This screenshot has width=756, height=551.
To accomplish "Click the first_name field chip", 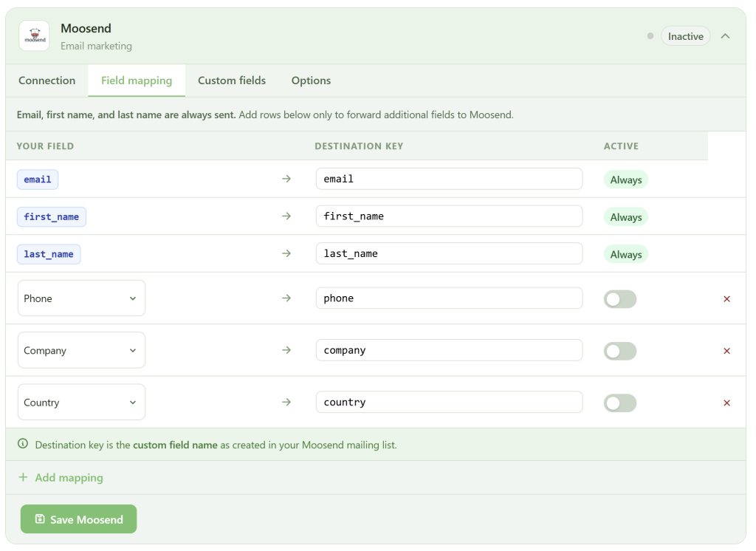I will (52, 216).
